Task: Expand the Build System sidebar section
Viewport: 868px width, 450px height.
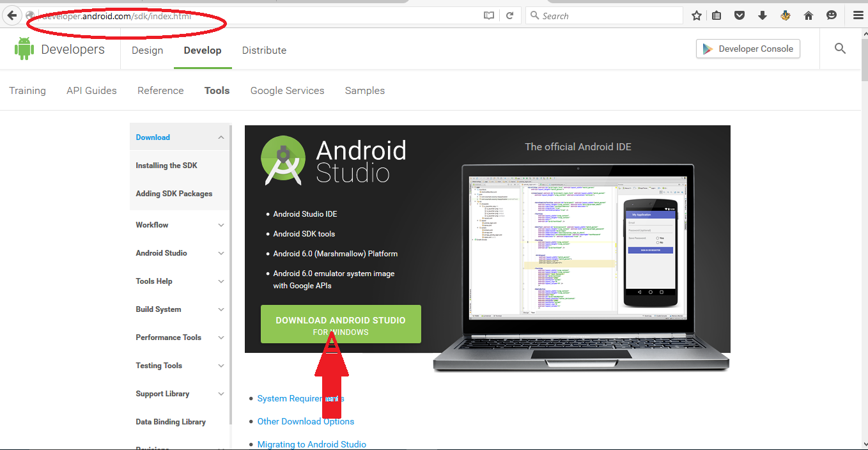Action: [x=221, y=309]
